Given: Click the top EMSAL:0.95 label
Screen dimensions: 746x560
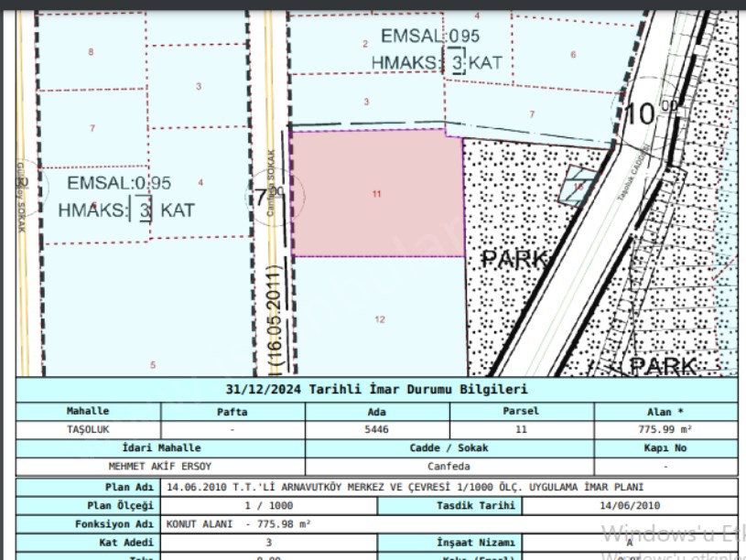Looking at the screenshot, I should (430, 37).
